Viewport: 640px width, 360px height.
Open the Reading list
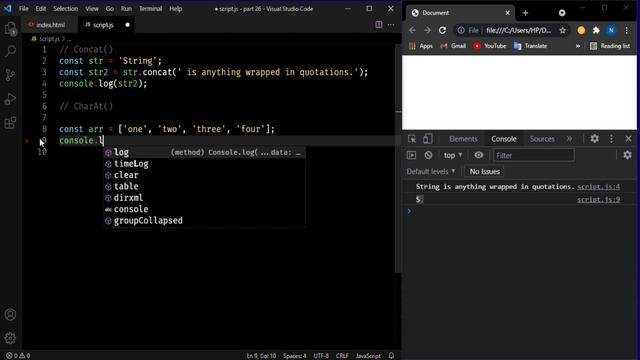(x=610, y=46)
